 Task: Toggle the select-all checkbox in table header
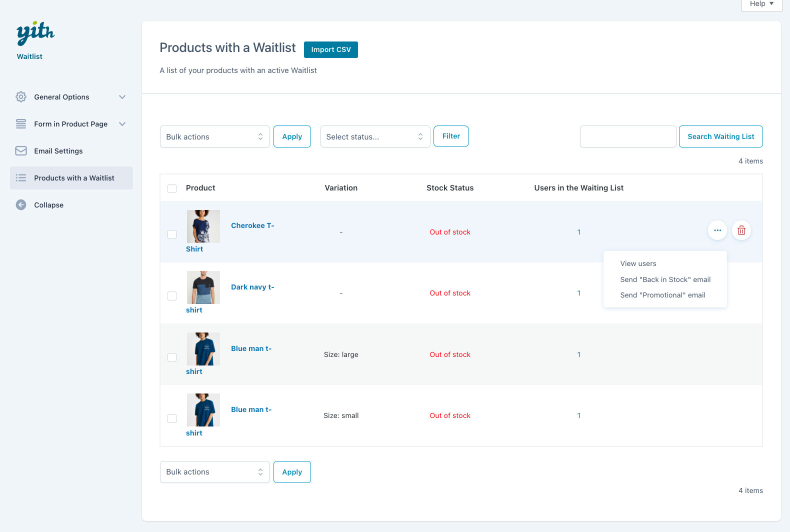[172, 188]
